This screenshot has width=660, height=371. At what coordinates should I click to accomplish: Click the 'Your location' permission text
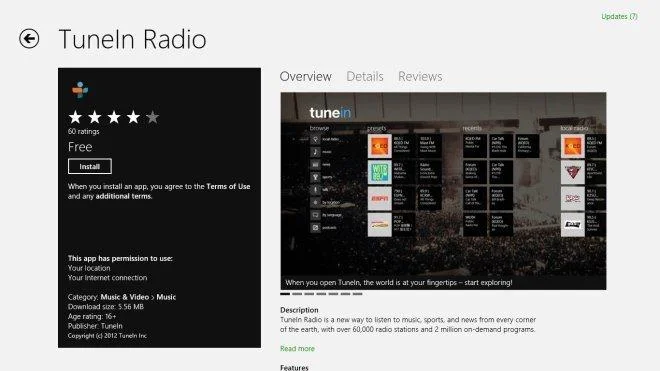point(89,268)
